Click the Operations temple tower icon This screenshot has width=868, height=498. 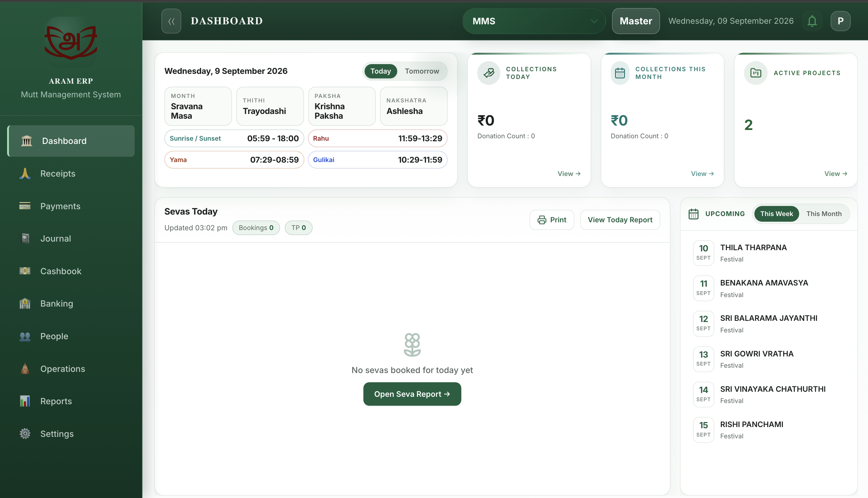[25, 369]
